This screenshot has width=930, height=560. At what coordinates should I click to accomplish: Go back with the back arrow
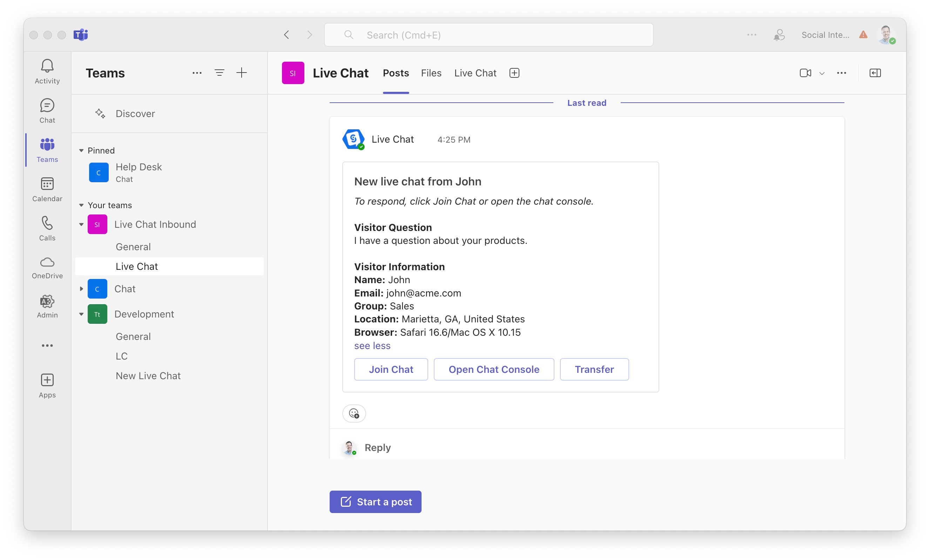(x=287, y=35)
